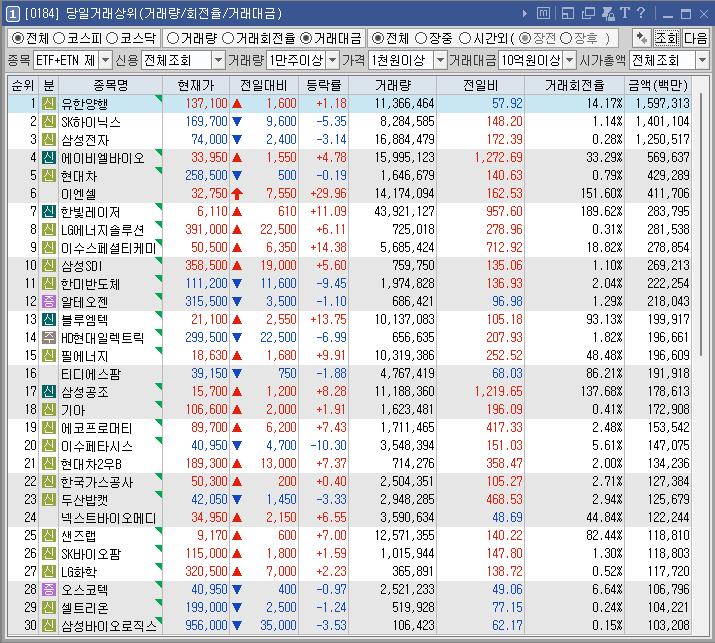Select the 코스닥 radio button
The image size is (715, 643).
(x=112, y=38)
